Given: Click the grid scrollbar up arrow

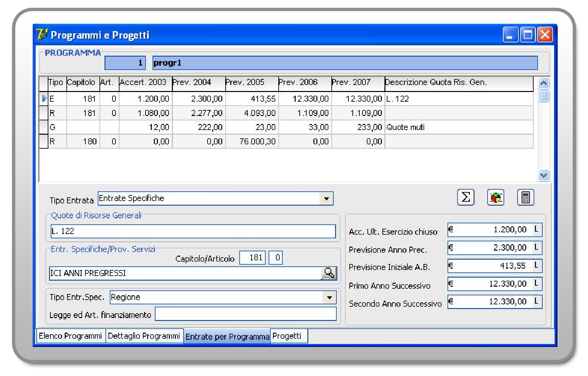Looking at the screenshot, I should [544, 83].
